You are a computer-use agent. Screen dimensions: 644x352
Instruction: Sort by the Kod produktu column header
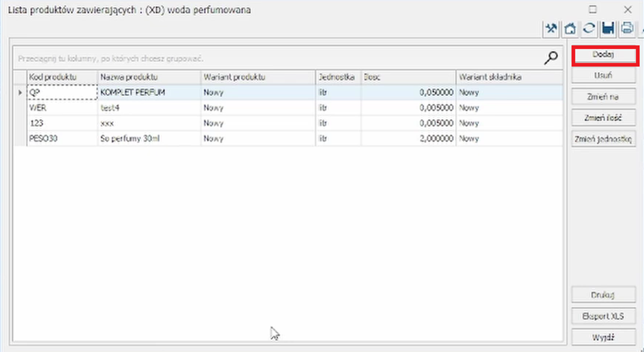click(61, 77)
